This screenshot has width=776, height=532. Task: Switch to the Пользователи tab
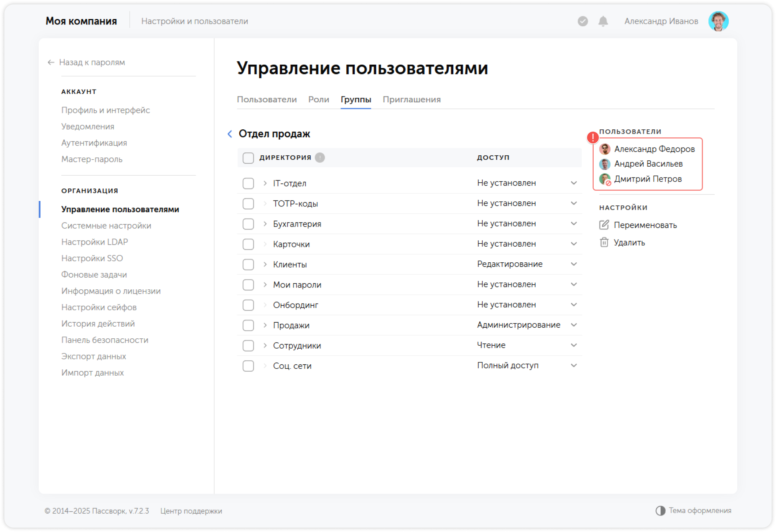pos(267,99)
